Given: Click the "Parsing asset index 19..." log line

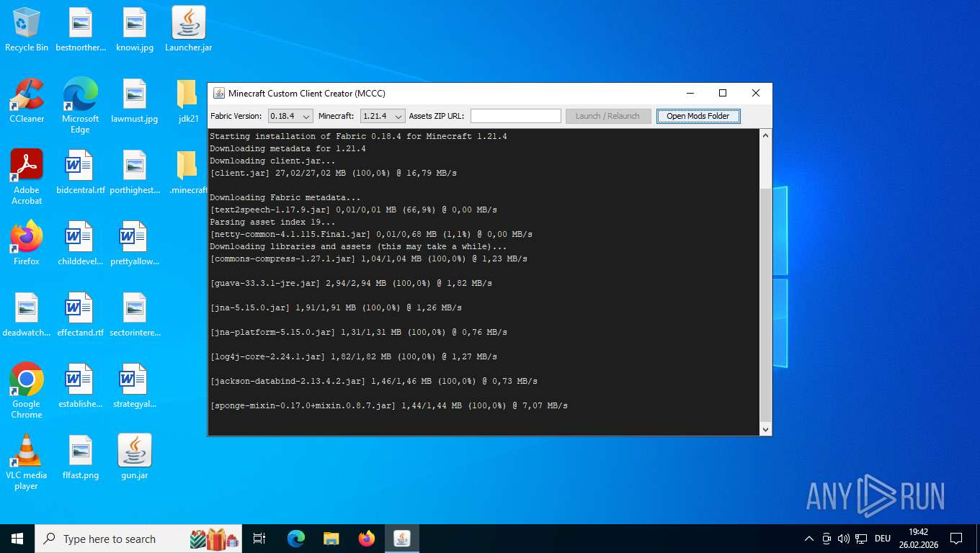Looking at the screenshot, I should click(272, 222).
